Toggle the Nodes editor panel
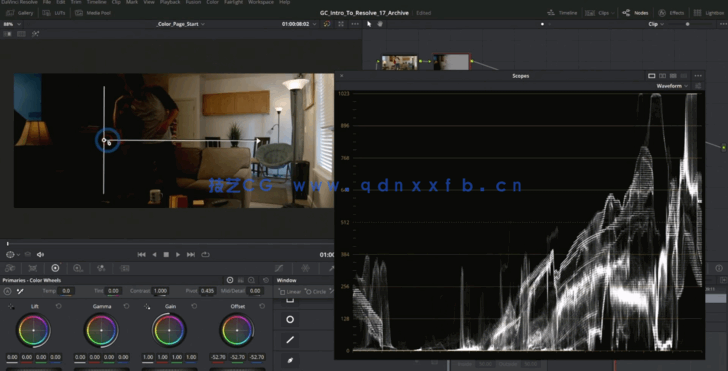 pos(636,13)
